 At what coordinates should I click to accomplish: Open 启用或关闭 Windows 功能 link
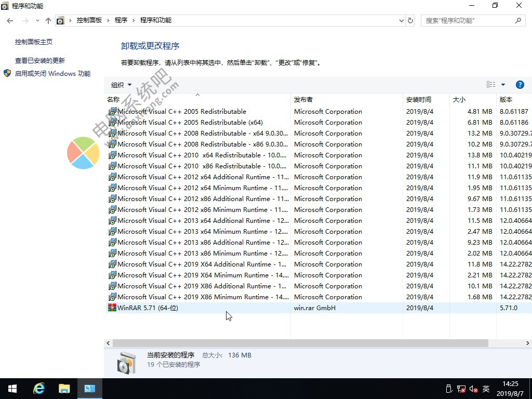coord(52,74)
